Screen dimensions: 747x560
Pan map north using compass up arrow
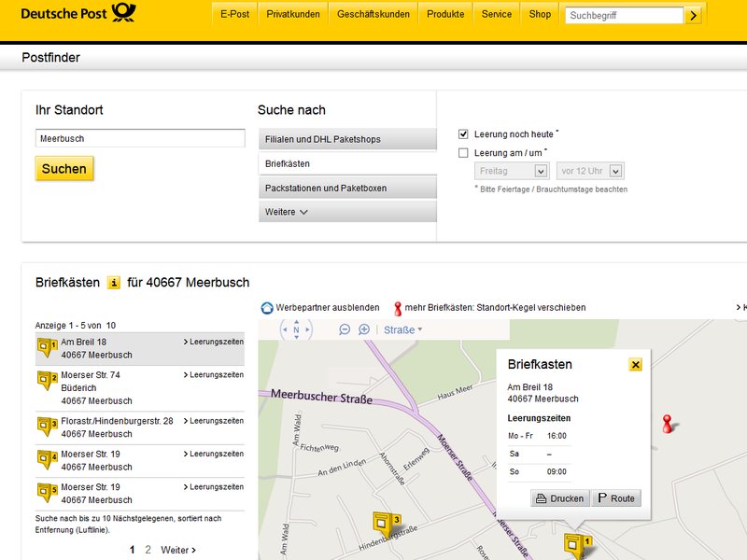pyautogui.click(x=296, y=322)
